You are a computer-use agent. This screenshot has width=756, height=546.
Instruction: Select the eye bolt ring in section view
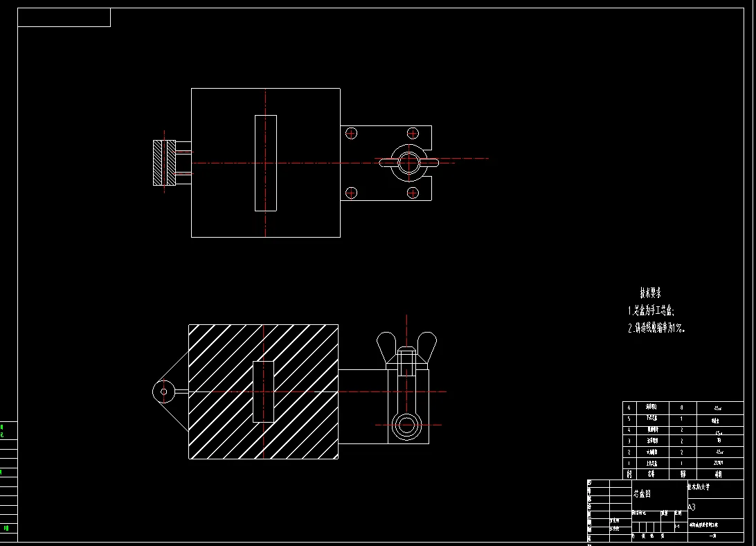pos(406,425)
